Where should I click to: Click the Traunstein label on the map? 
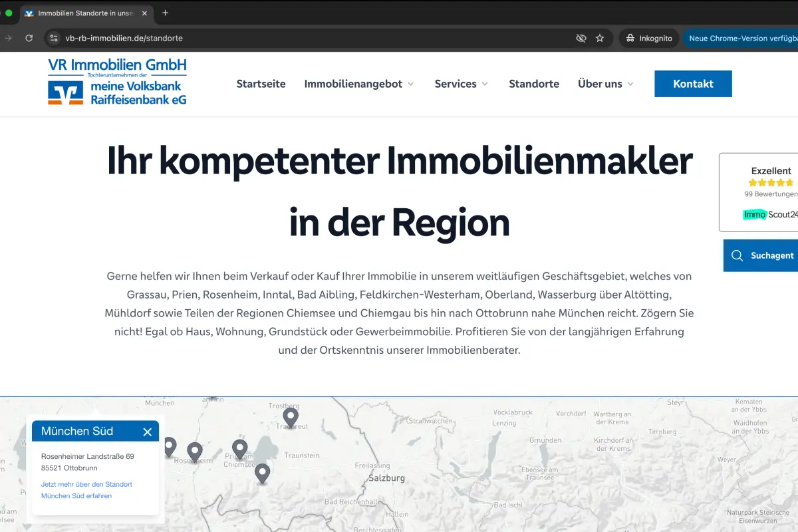[x=302, y=456]
